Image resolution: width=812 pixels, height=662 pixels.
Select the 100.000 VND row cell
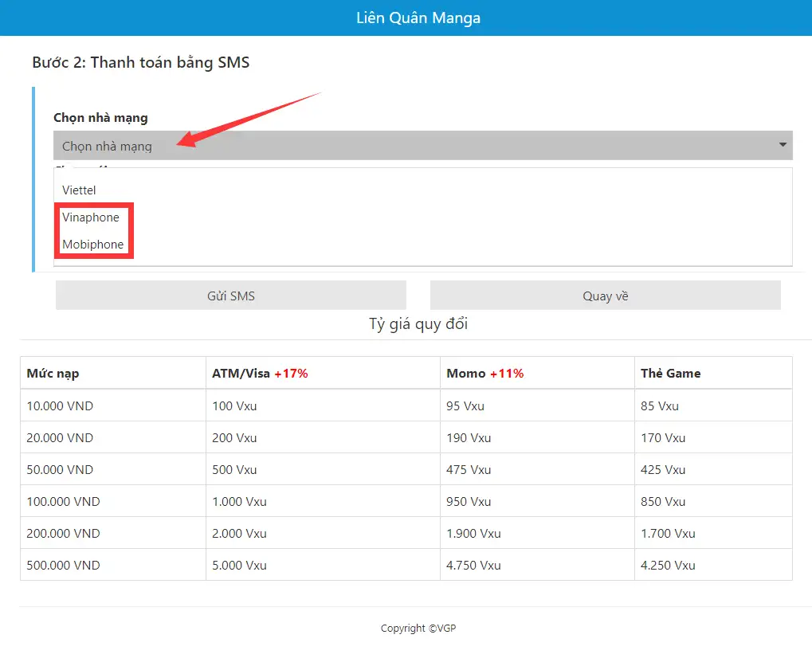click(113, 501)
